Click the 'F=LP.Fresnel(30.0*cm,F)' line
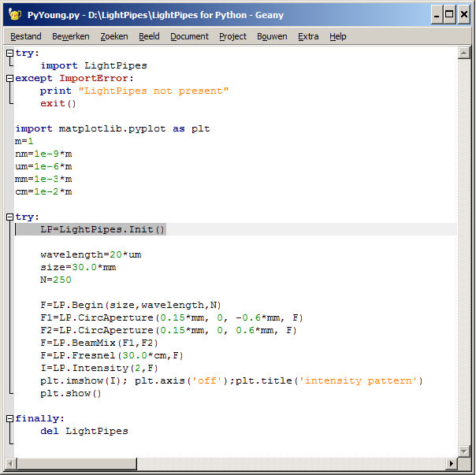 (112, 355)
